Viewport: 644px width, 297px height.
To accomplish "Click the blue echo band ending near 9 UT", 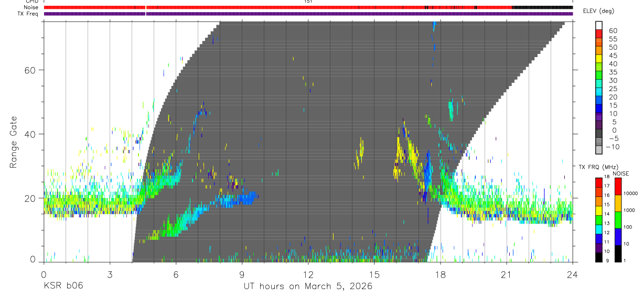I will [x=236, y=199].
